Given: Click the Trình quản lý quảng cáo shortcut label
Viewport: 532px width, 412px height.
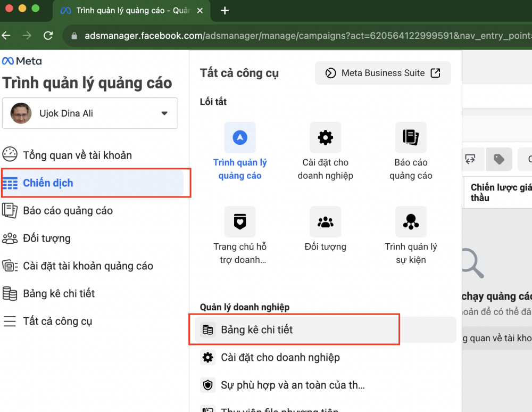Looking at the screenshot, I should (x=240, y=169).
